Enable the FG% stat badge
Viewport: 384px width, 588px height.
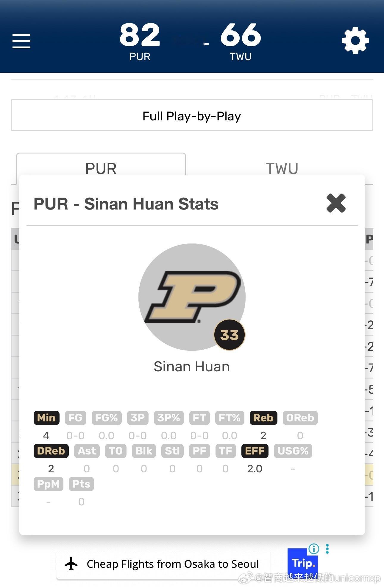[x=107, y=418]
